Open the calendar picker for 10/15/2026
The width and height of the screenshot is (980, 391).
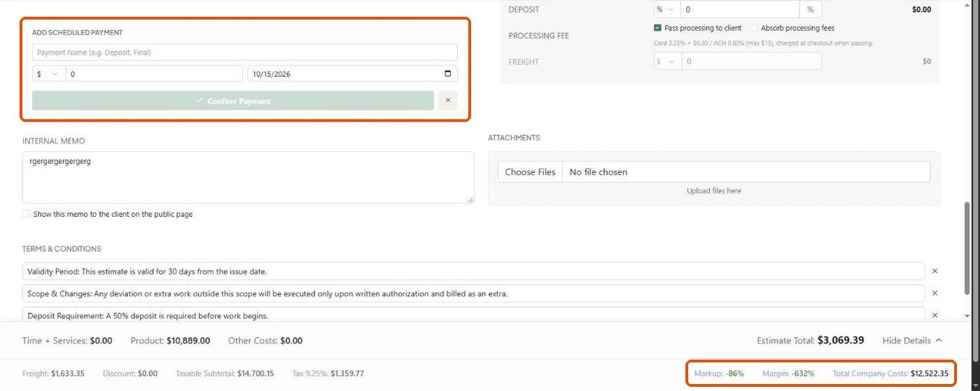click(448, 73)
